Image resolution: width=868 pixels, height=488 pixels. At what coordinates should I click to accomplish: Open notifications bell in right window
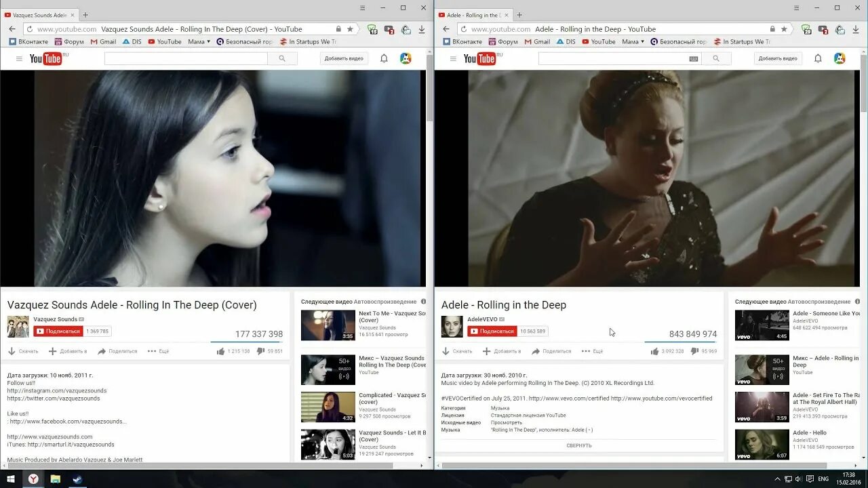[x=818, y=59]
